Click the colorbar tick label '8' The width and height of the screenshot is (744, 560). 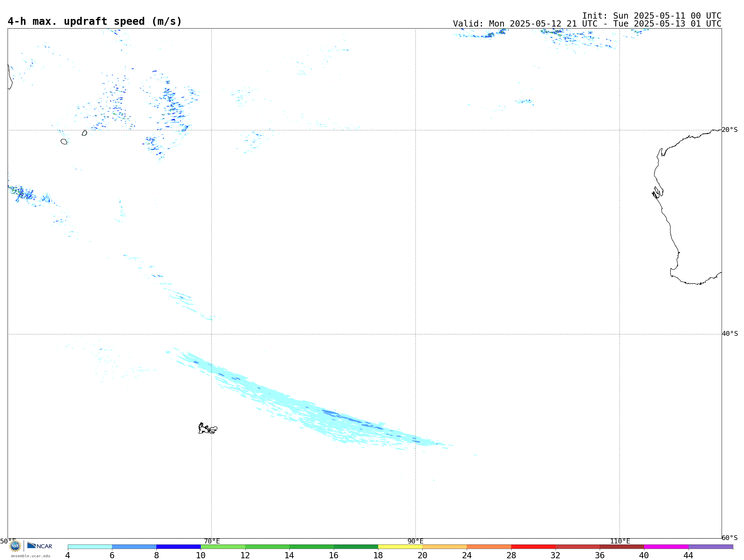156,555
